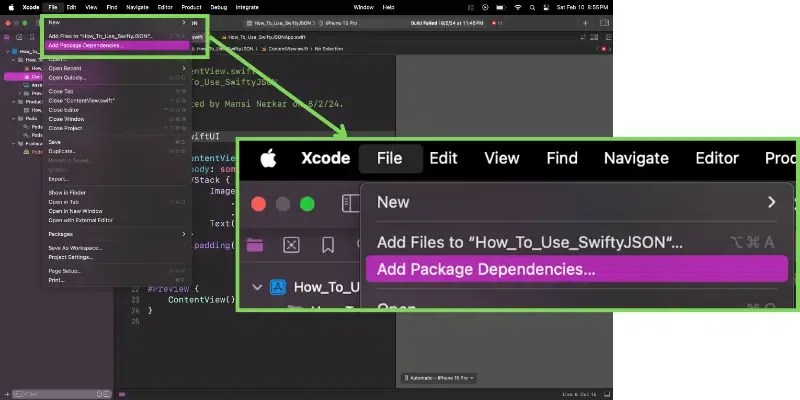This screenshot has width=800, height=400.
Task: Click No Selection in the jump bar
Action: point(329,48)
